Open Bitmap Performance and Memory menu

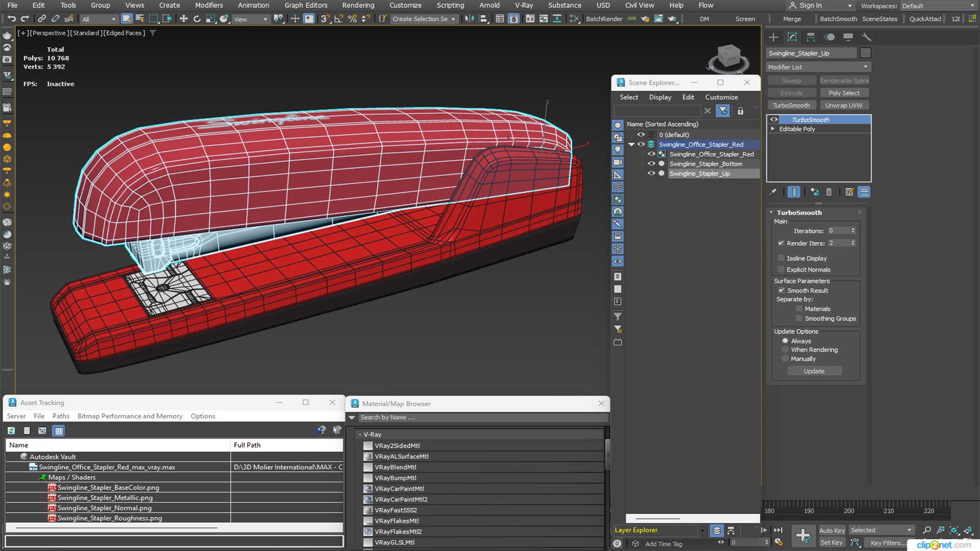click(130, 416)
